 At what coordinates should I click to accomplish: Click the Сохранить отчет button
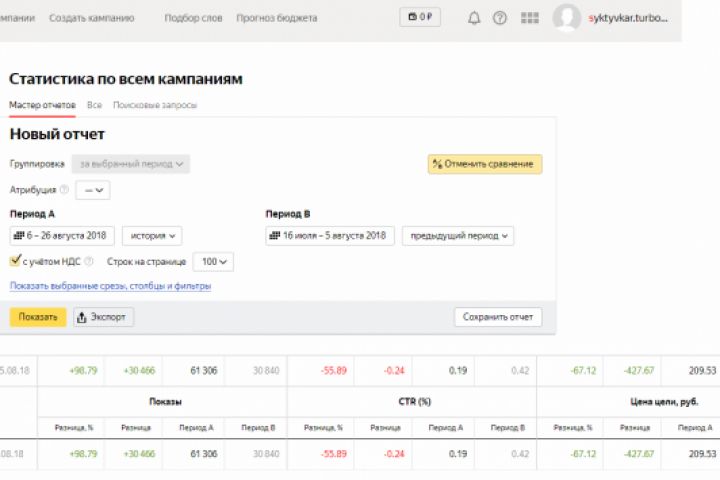(498, 317)
